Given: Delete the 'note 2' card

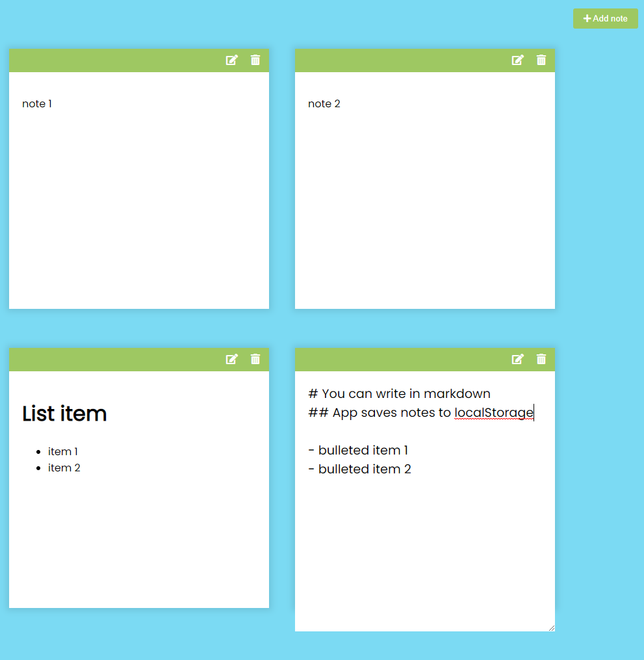Looking at the screenshot, I should tap(541, 60).
